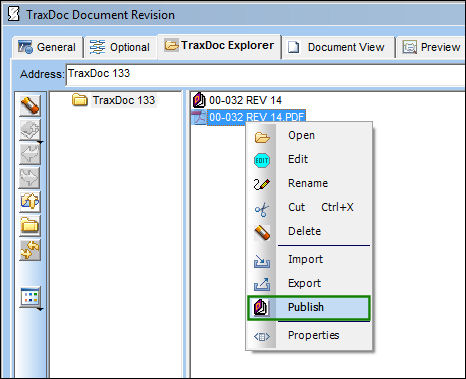Click the refresh arrows icon in sidebar
The image size is (466, 379).
[30, 250]
